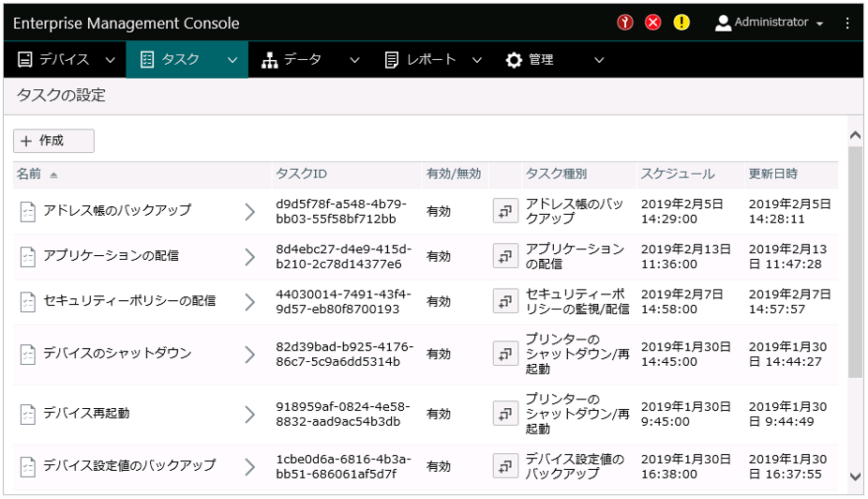This screenshot has height=499, width=868.
Task: Click the yellow warning status icon
Action: pyautogui.click(x=681, y=23)
